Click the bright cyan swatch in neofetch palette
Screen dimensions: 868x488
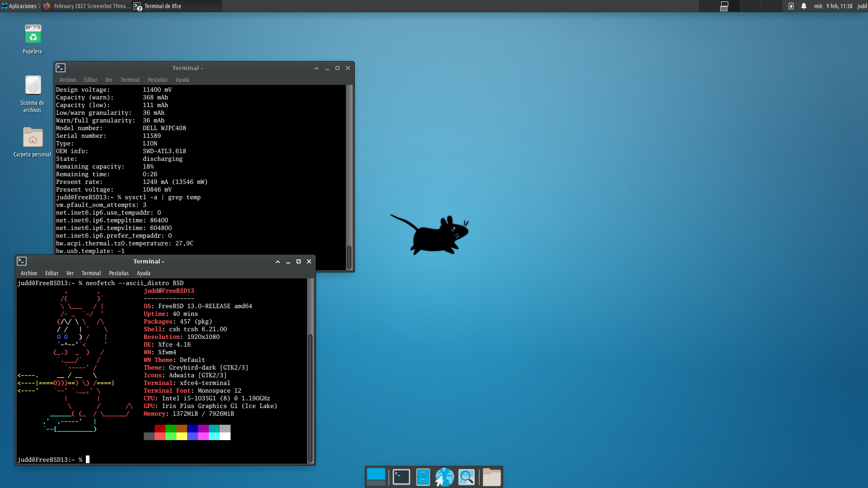click(214, 436)
